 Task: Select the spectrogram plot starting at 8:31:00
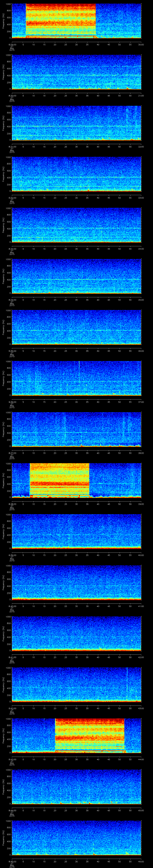click(x=76, y=123)
